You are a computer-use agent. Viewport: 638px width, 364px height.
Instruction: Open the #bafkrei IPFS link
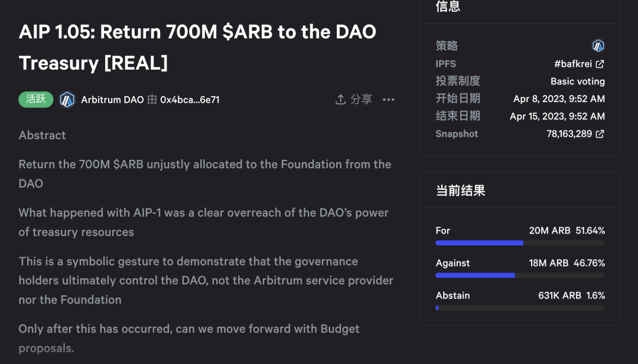pyautogui.click(x=573, y=64)
